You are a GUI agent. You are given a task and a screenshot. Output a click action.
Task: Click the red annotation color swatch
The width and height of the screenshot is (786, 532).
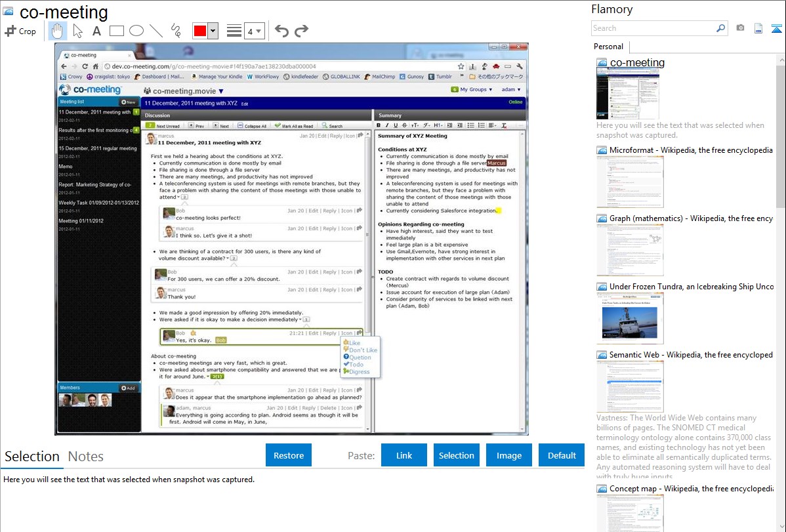pos(200,31)
